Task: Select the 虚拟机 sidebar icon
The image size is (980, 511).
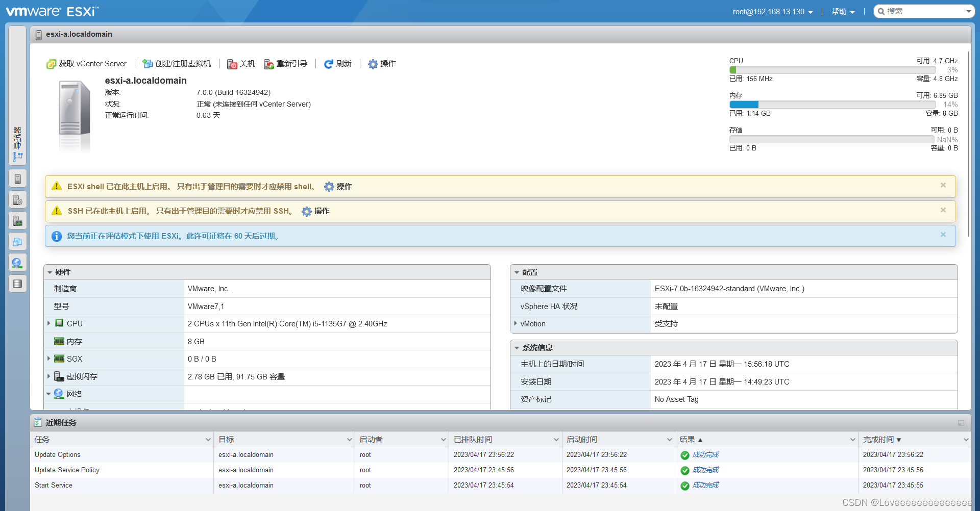Action: (18, 241)
